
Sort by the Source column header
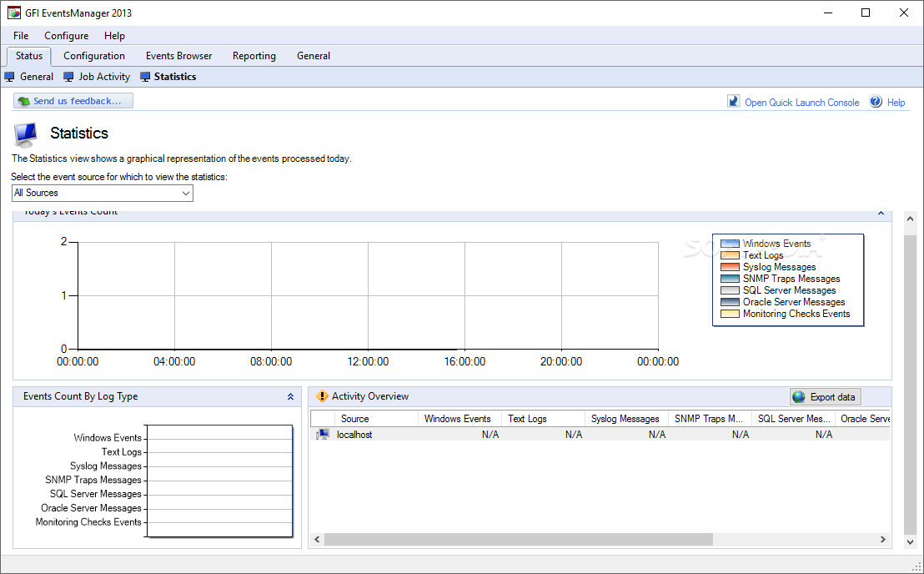(376, 419)
